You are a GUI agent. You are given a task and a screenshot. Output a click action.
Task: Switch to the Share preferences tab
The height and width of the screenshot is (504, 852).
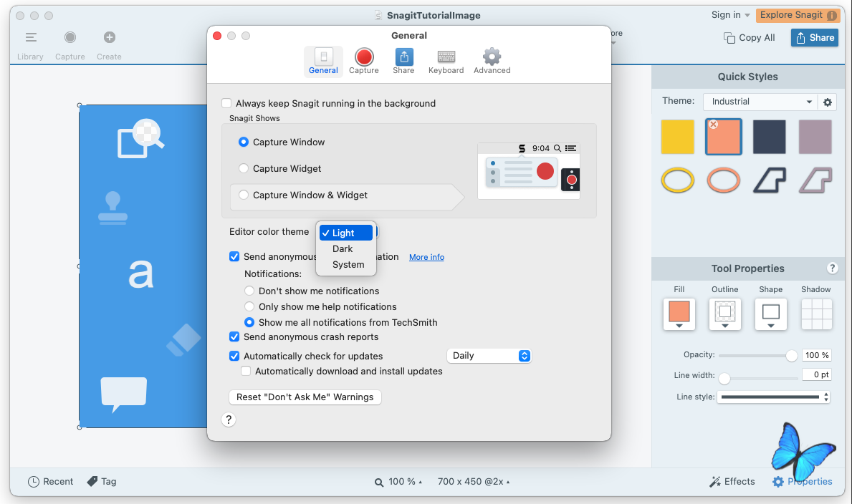[403, 62]
